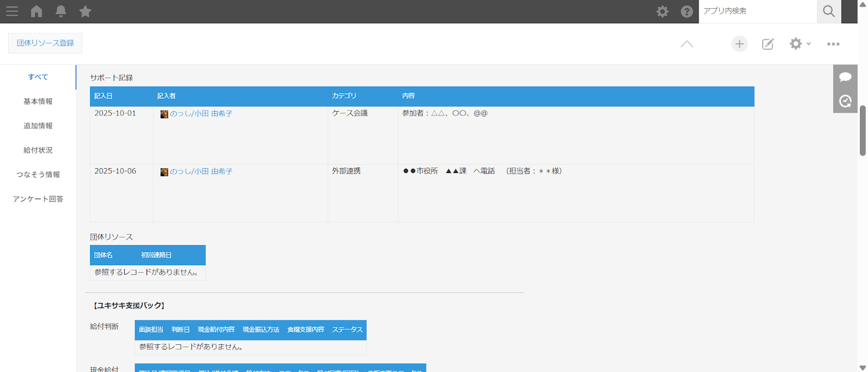The width and height of the screenshot is (868, 372).
Task: Expand the top bar settings gear menu
Action: tap(662, 11)
